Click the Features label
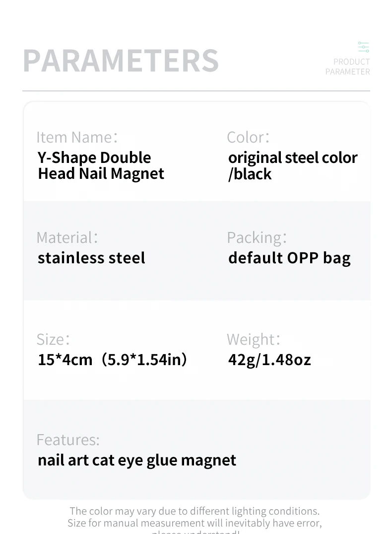The height and width of the screenshot is (534, 392). [68, 440]
